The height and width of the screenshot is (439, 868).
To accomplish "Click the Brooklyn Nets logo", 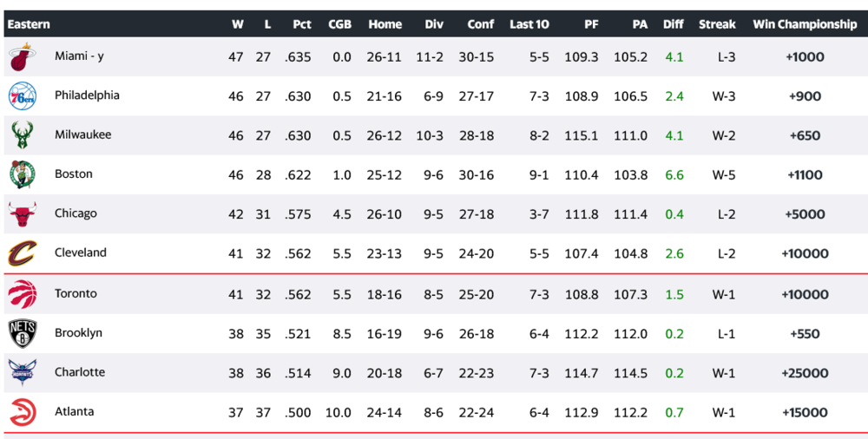I will pyautogui.click(x=22, y=333).
